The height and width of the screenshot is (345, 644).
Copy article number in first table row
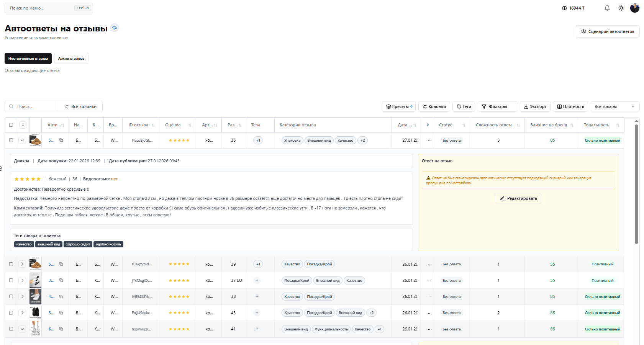(61, 140)
